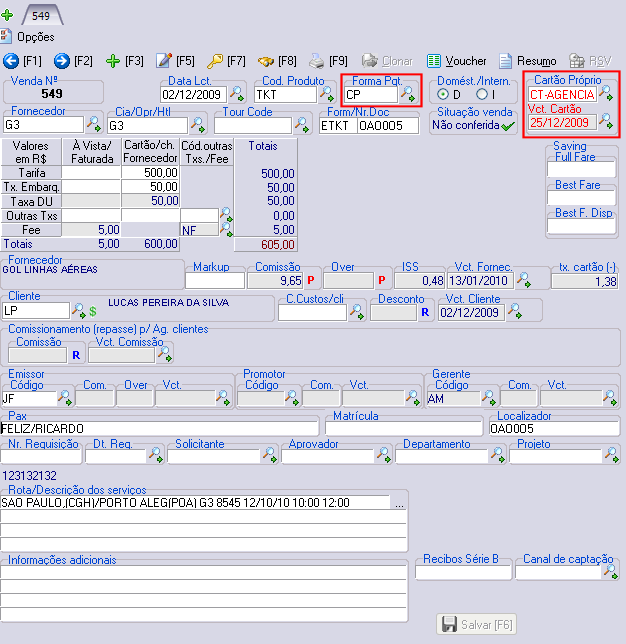Open lookup for Dt. Req. field

point(156,455)
